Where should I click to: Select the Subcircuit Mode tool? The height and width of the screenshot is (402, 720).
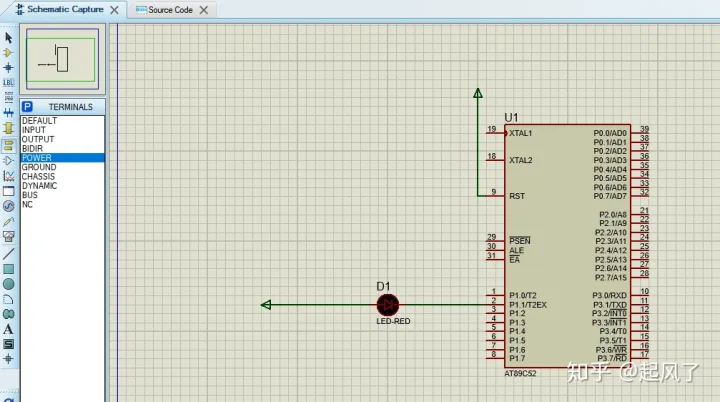(x=8, y=128)
